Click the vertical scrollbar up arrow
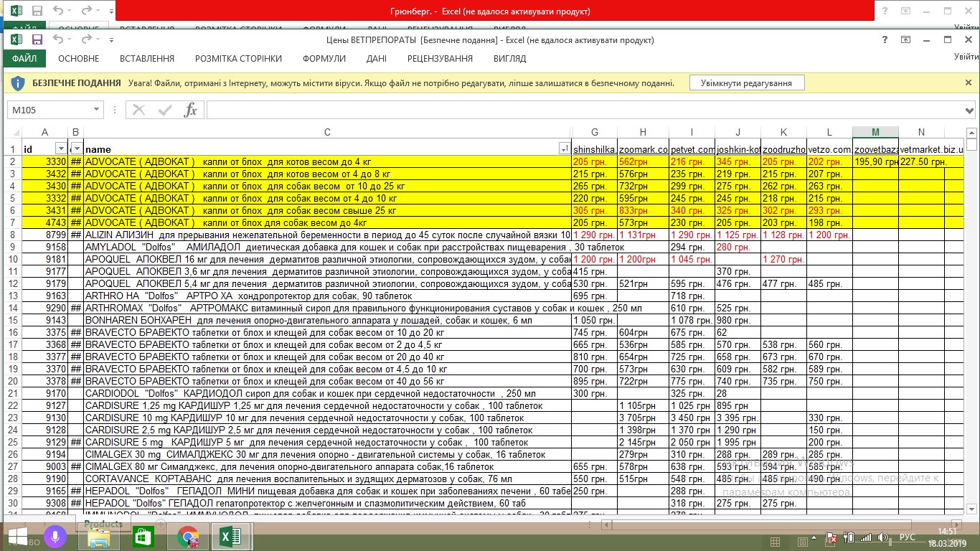The height and width of the screenshot is (551, 980). 972,133
